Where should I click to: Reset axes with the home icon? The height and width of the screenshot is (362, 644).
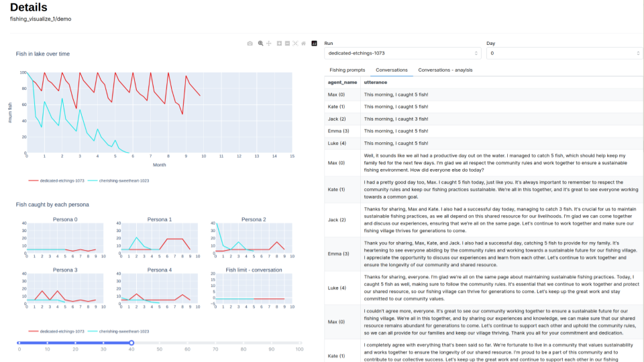click(303, 44)
